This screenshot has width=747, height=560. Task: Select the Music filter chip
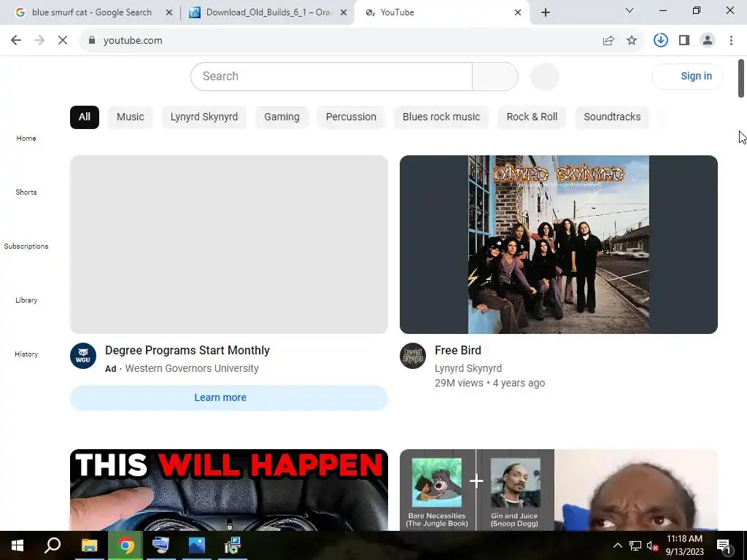point(131,117)
